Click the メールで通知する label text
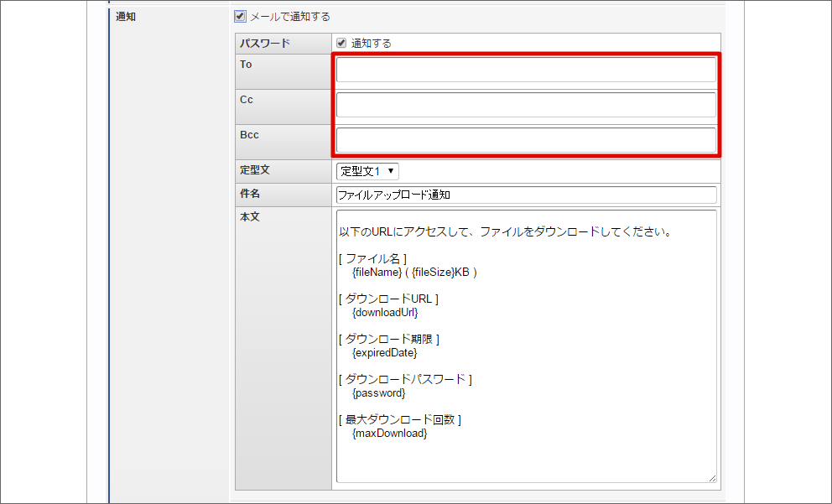The height and width of the screenshot is (504, 832). click(x=289, y=17)
